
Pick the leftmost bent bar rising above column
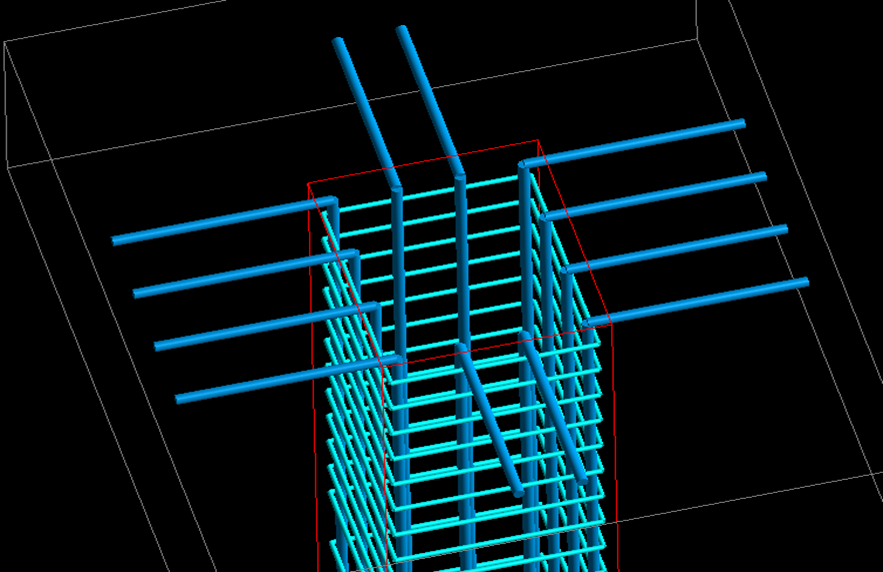pos(367,113)
